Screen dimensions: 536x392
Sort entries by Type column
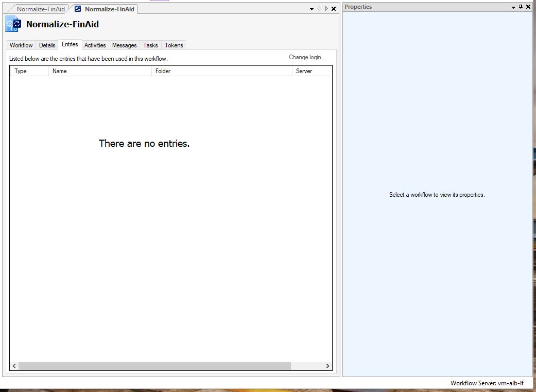click(x=29, y=71)
